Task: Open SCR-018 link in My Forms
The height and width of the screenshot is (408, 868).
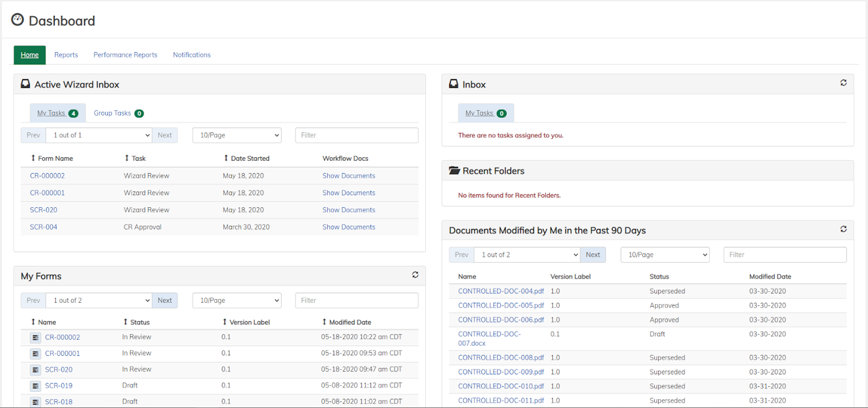Action: 59,402
